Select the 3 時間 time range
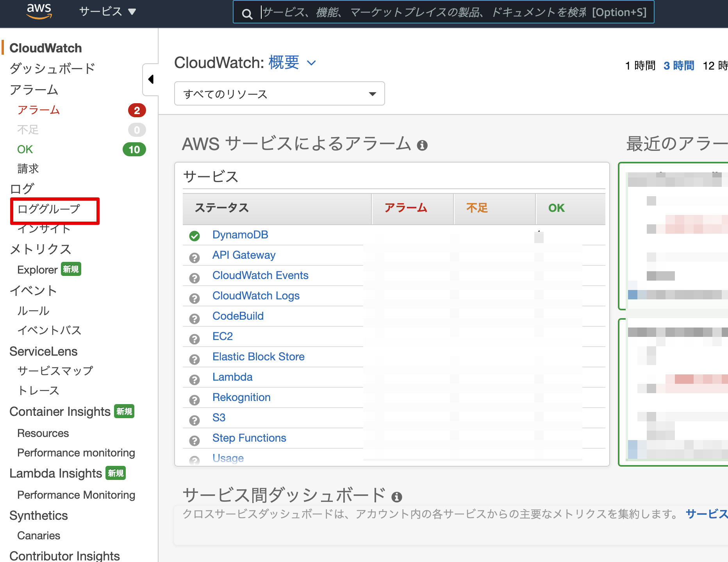 click(679, 65)
